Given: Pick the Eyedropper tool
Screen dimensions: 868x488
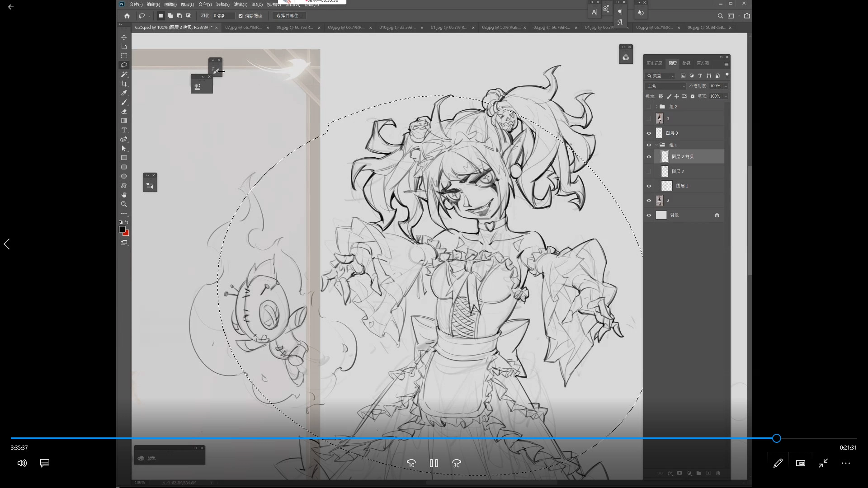Looking at the screenshot, I should pyautogui.click(x=124, y=93).
